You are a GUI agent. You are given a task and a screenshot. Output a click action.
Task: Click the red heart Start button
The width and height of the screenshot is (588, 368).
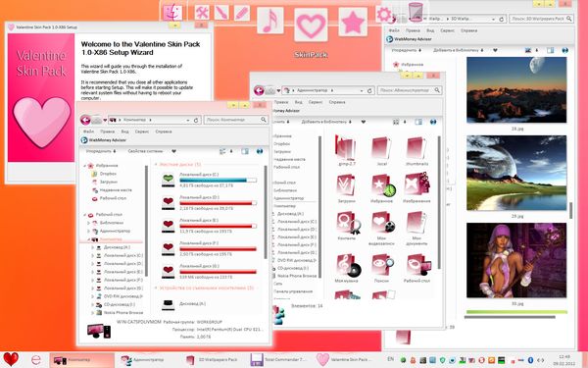click(x=11, y=359)
